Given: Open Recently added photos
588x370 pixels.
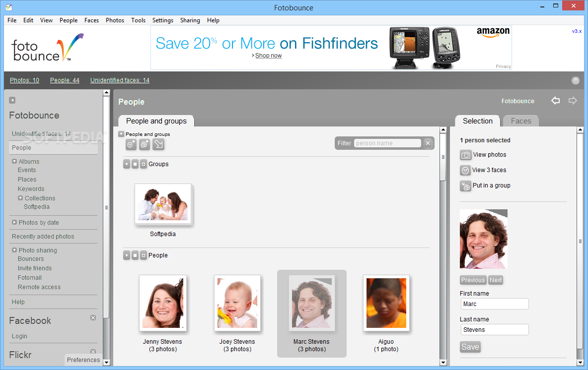Looking at the screenshot, I should click(x=43, y=236).
